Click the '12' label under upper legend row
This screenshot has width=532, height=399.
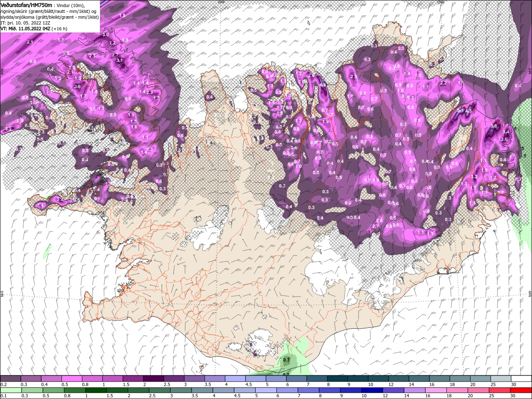click(391, 384)
